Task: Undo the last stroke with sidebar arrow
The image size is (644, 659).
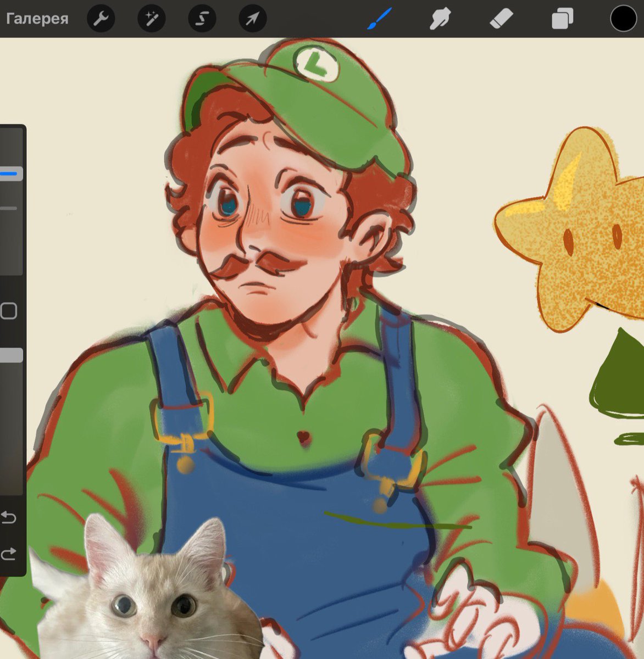Action: 8,517
